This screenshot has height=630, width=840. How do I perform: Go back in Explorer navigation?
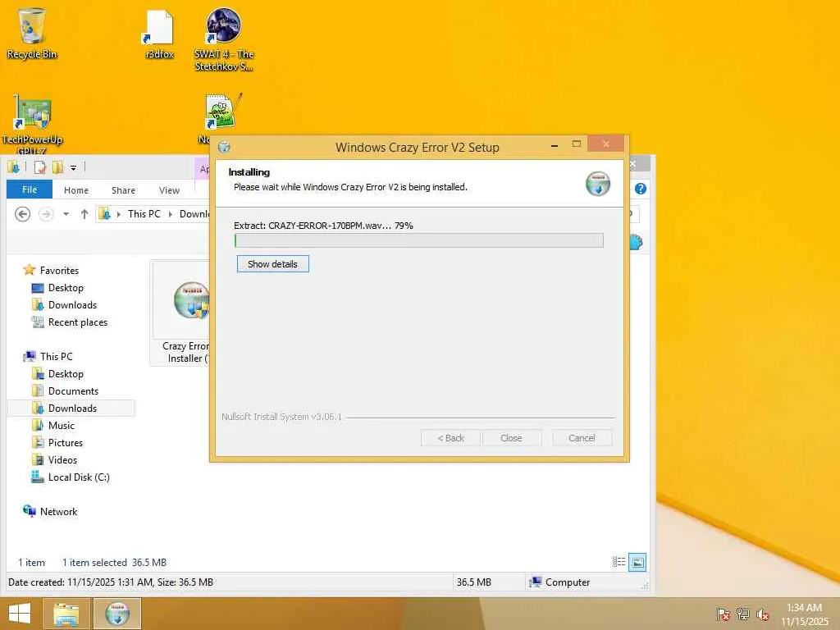[22, 214]
